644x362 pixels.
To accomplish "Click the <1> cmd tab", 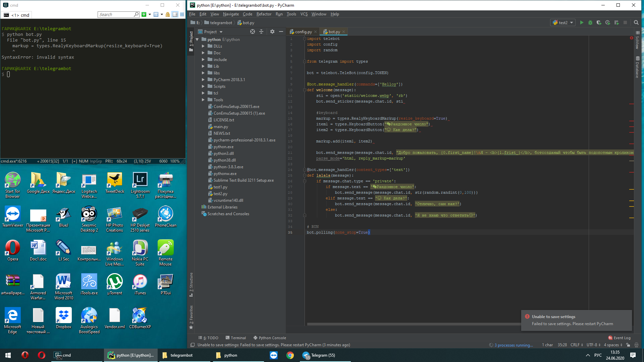I will [17, 15].
